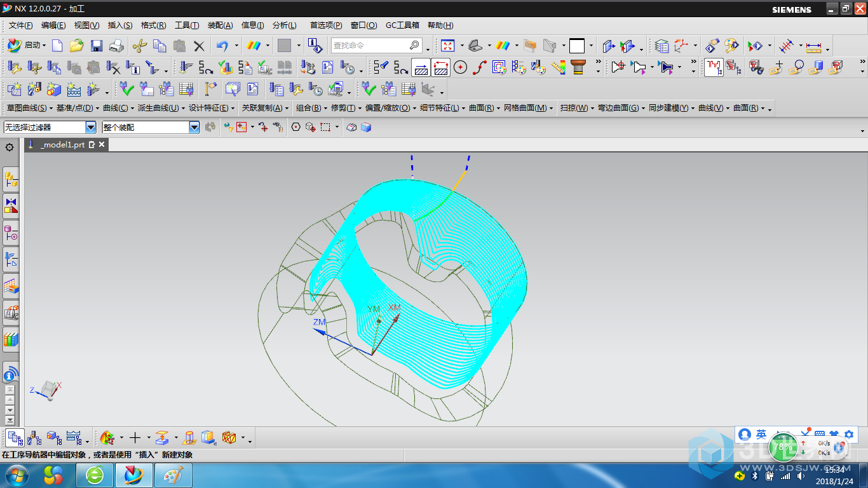Toggle Machine Tool View button

click(x=35, y=437)
